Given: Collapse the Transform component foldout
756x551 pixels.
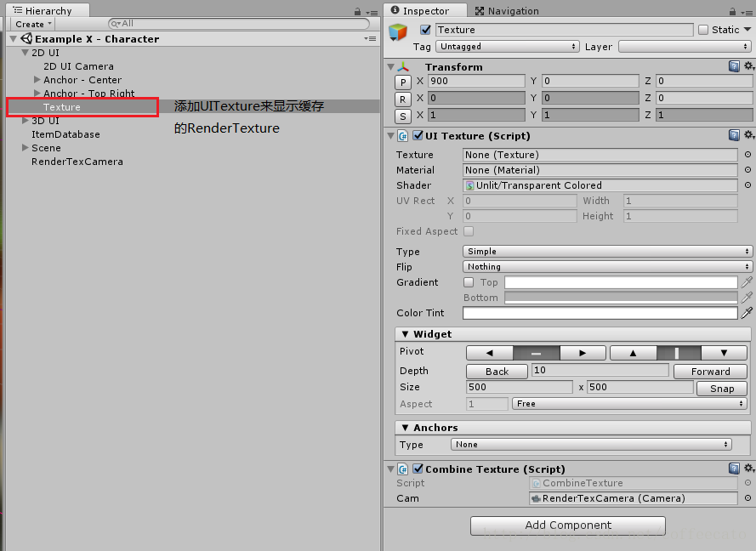Looking at the screenshot, I should tap(391, 67).
